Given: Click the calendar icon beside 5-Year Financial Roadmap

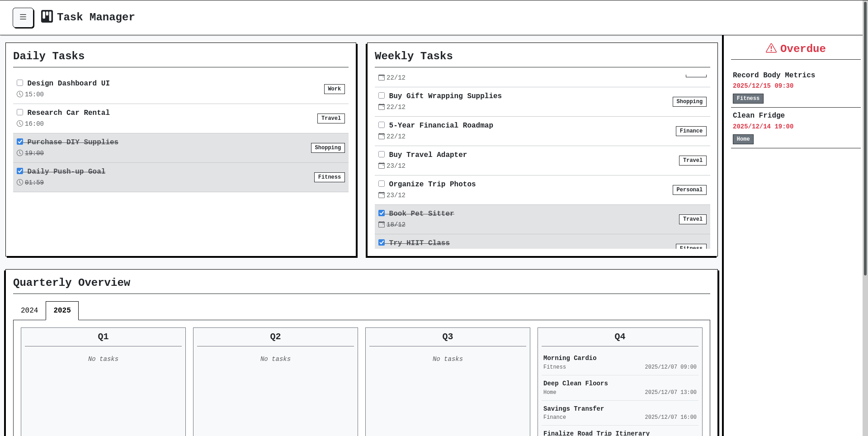Looking at the screenshot, I should 381,136.
